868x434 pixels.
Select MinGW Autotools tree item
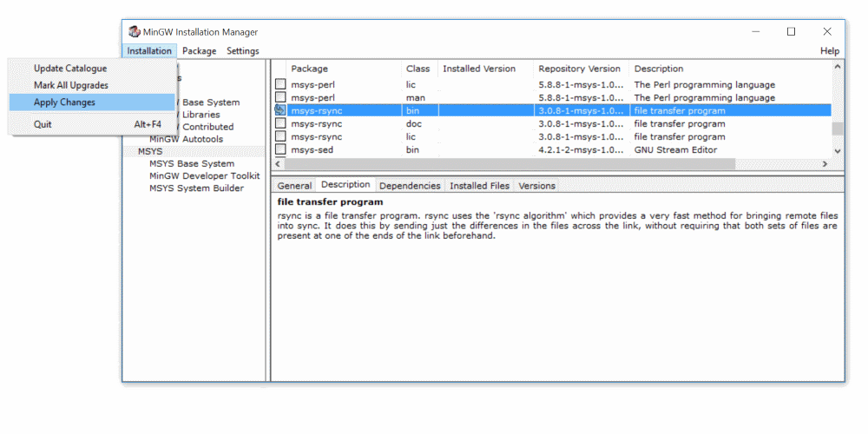click(187, 139)
